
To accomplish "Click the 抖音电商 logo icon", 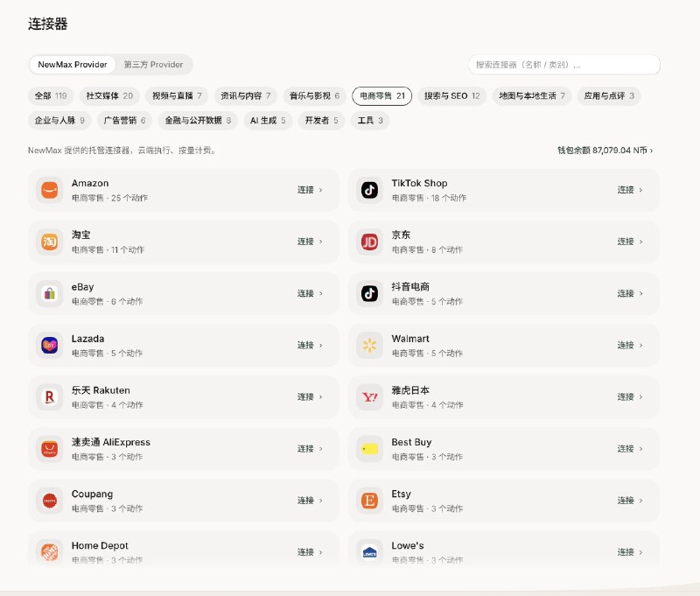I will [369, 294].
